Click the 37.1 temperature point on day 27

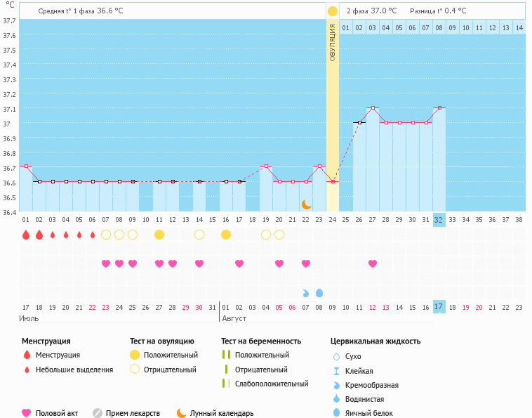373,108
